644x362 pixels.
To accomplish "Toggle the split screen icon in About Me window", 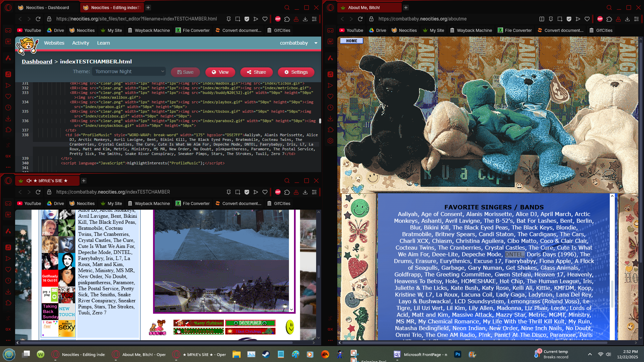I will click(541, 19).
